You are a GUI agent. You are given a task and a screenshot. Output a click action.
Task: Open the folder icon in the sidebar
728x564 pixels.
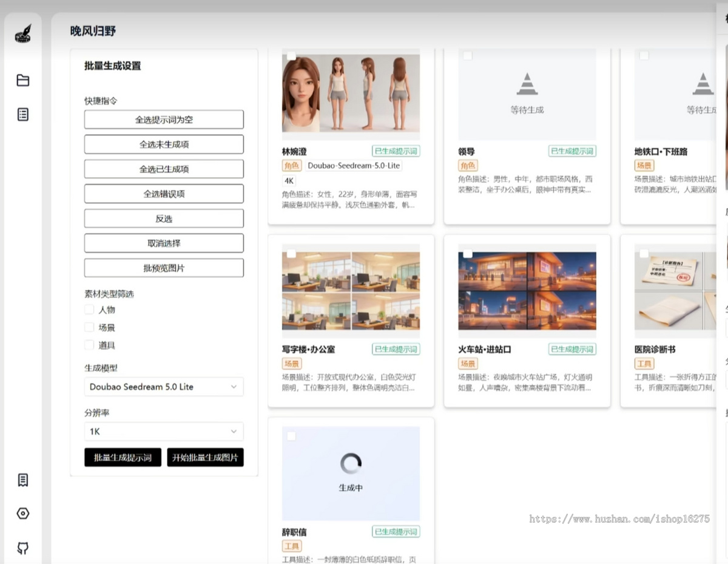coord(23,80)
